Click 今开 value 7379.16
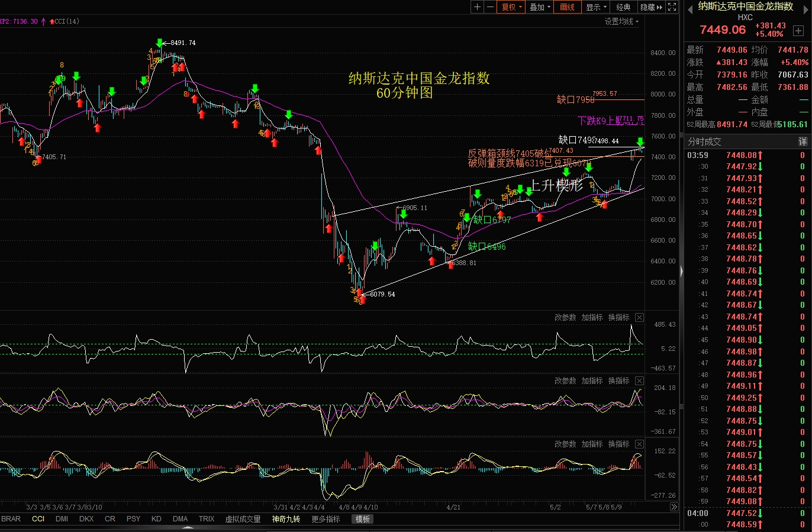This screenshot has height=532, width=812. tap(732, 75)
